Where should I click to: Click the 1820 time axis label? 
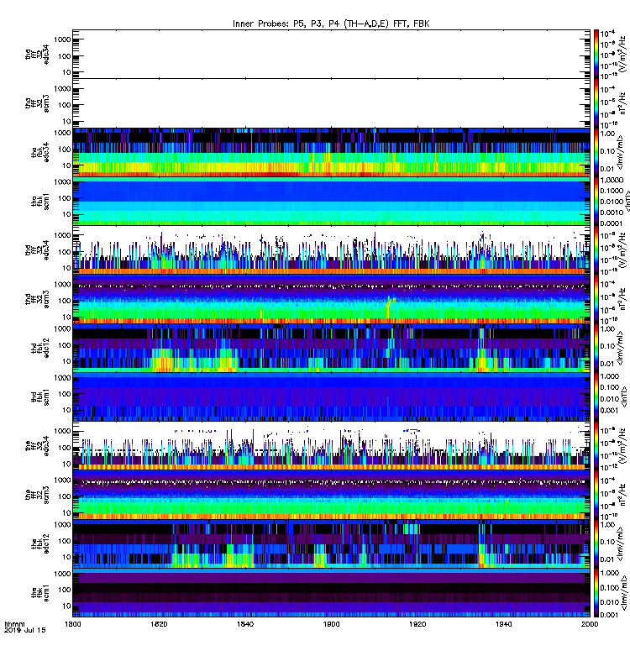tap(159, 624)
